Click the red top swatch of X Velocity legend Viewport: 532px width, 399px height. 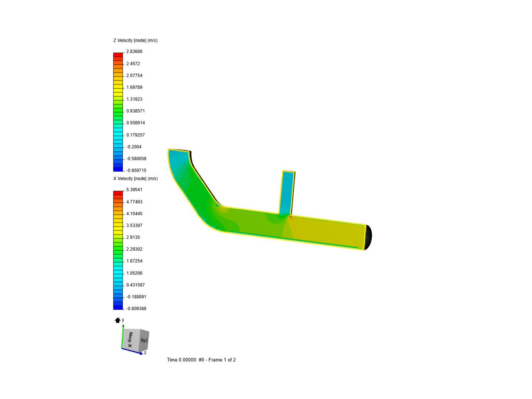118,193
